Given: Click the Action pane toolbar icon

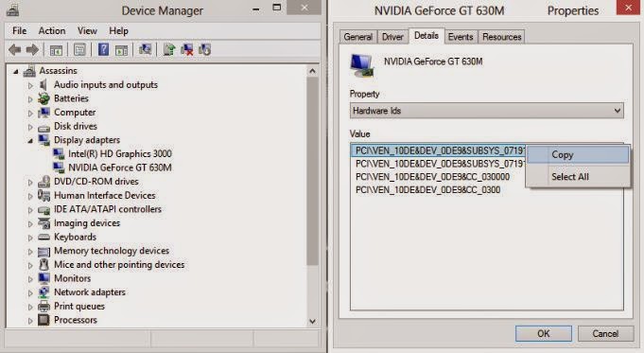Looking at the screenshot, I should [122, 50].
